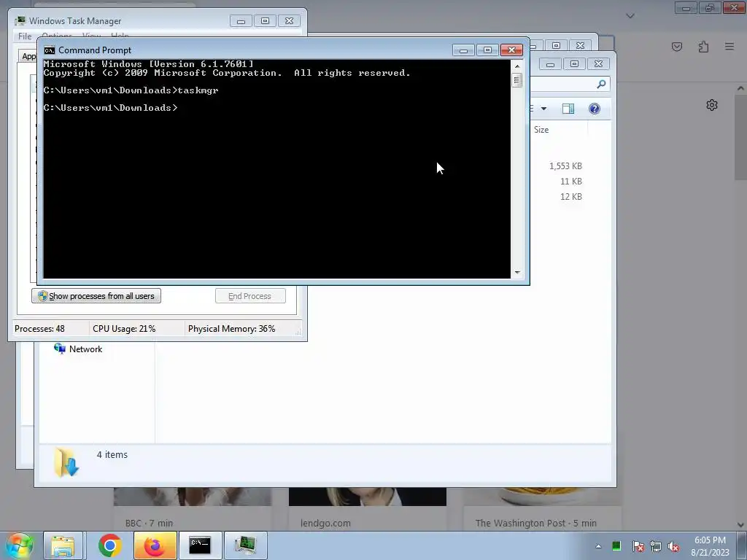Click the Task Manager taskbar button

tap(245, 545)
